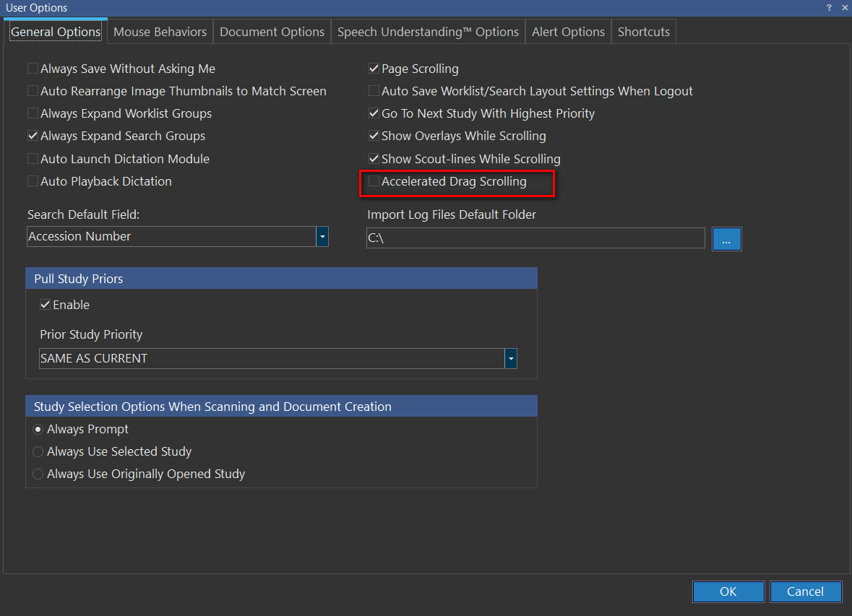Enable Always Save Without Asking Me
Viewport: 852px width, 616px height.
33,69
